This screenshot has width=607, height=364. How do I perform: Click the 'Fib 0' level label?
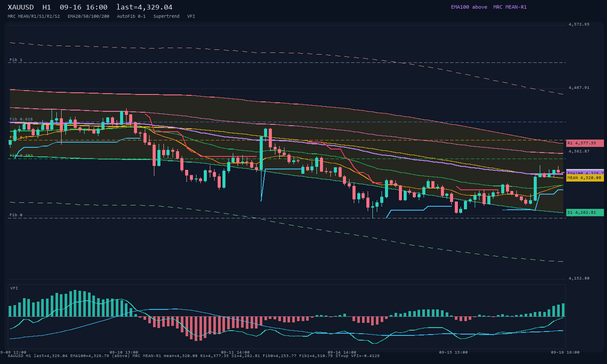[16, 215]
